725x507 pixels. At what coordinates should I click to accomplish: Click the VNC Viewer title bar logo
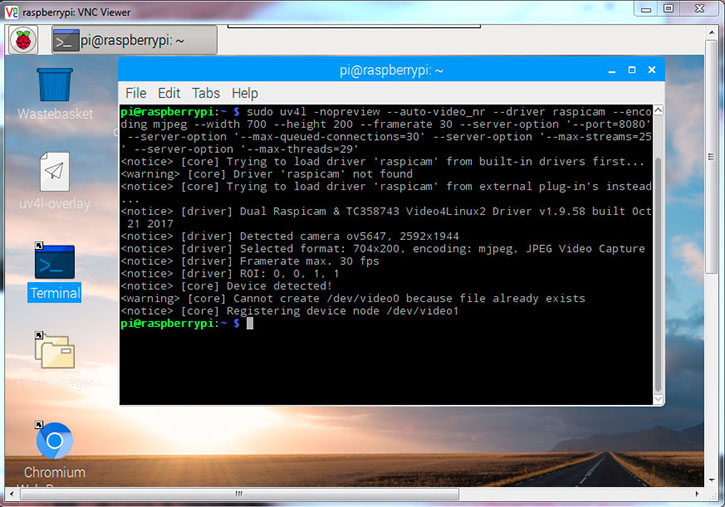point(11,9)
